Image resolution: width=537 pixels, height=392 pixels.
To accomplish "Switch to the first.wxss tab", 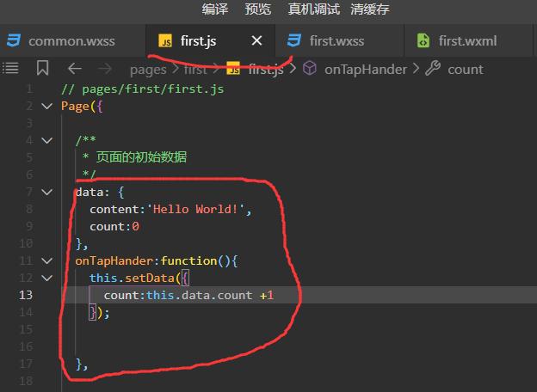I will [x=339, y=40].
